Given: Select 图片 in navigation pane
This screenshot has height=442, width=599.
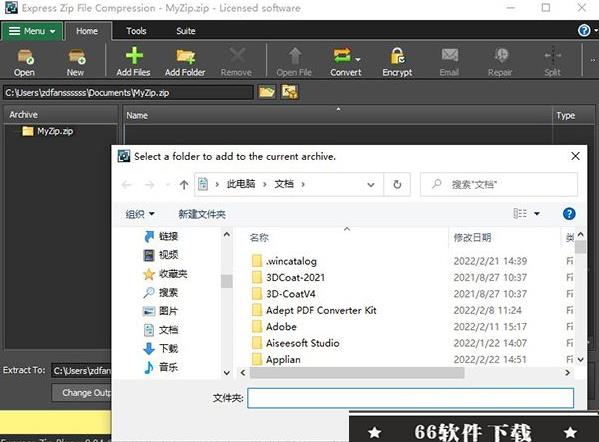Looking at the screenshot, I should [x=161, y=311].
